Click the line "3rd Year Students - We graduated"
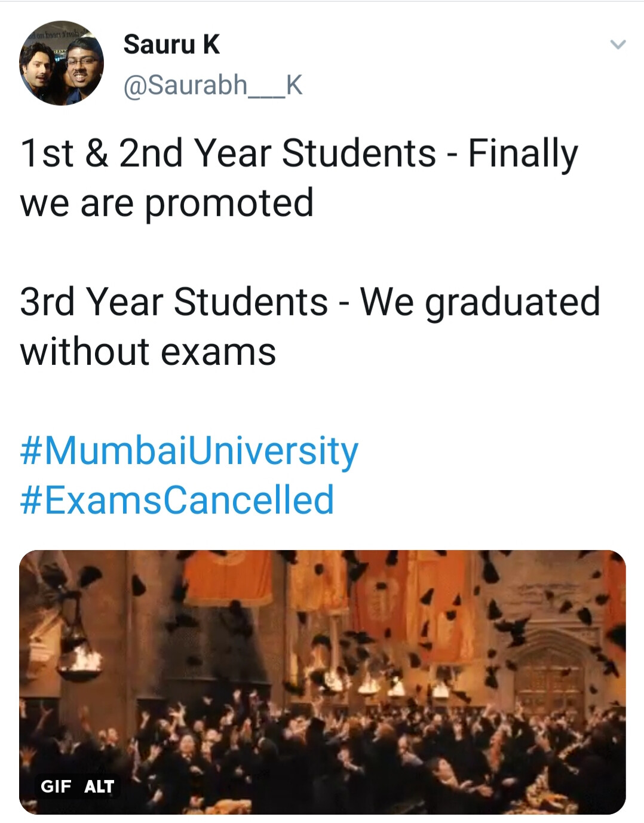644x823 pixels. pyautogui.click(x=309, y=302)
